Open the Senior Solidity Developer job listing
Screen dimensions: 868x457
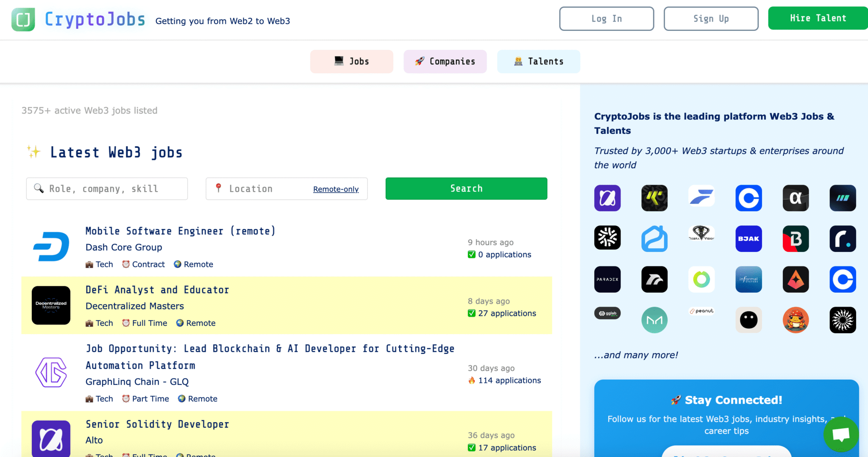coord(157,424)
